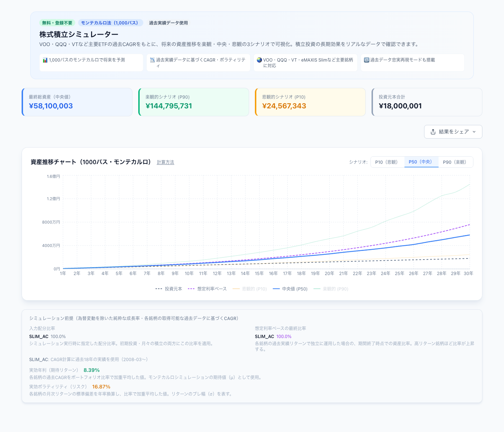
Task: Select the ¥24,567,343 pessimistic value
Action: pyautogui.click(x=284, y=106)
